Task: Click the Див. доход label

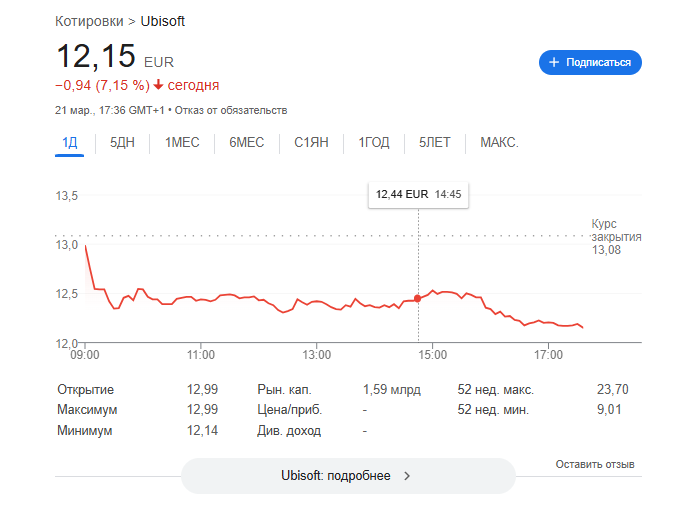Action: click(289, 431)
